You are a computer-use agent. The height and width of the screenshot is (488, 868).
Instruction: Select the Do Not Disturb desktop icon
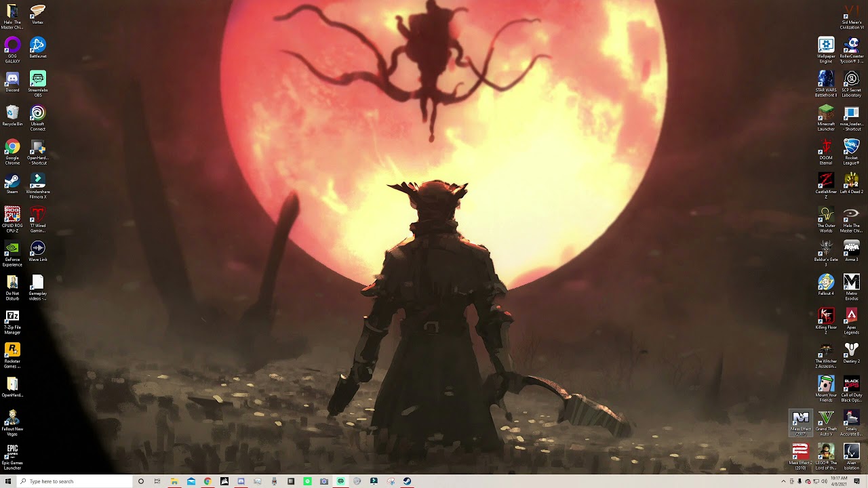pos(12,288)
